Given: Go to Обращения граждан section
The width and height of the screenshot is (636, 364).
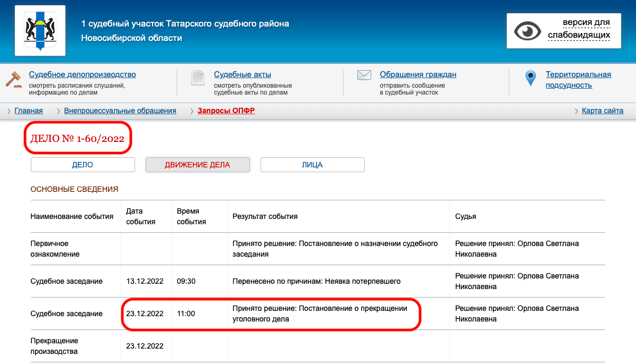Looking at the screenshot, I should (x=418, y=74).
